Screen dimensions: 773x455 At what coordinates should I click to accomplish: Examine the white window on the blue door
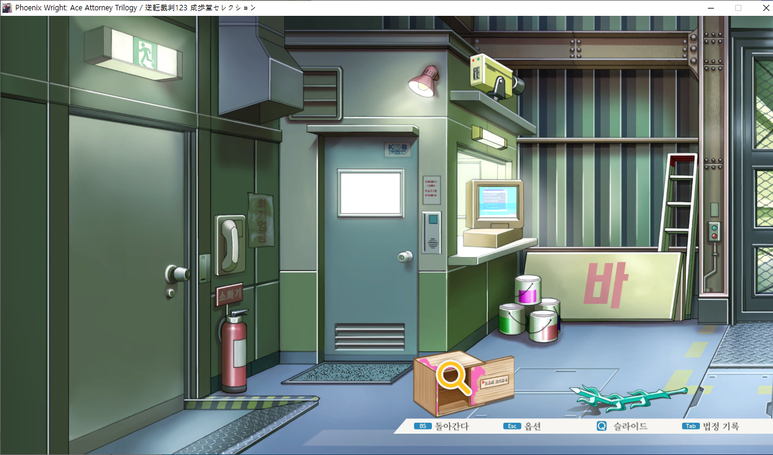point(370,193)
